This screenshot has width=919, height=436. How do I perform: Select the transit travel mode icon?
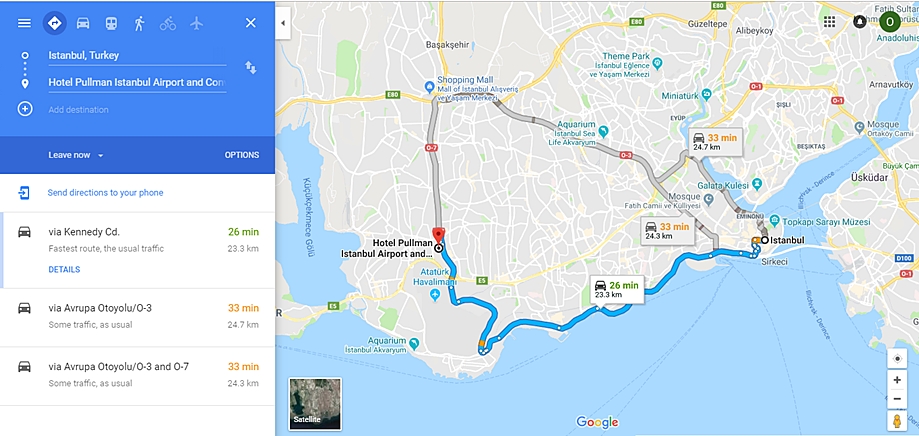coord(111,23)
